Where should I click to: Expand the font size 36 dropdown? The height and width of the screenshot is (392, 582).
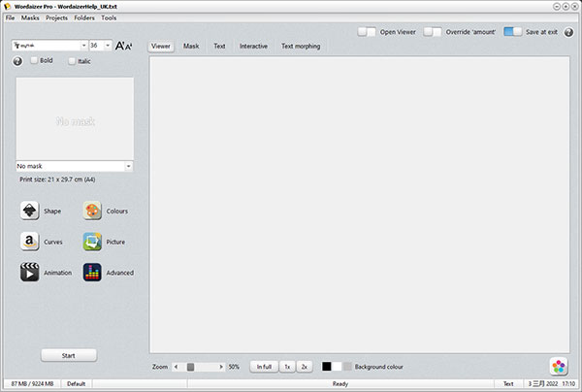pyautogui.click(x=108, y=46)
